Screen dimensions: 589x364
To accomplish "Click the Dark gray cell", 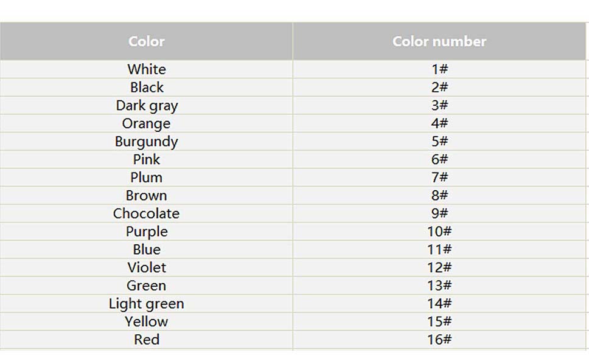I will point(147,106).
